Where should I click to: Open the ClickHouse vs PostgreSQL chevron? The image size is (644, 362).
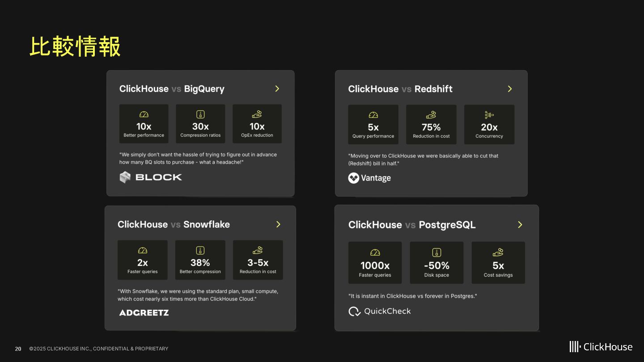pyautogui.click(x=520, y=225)
